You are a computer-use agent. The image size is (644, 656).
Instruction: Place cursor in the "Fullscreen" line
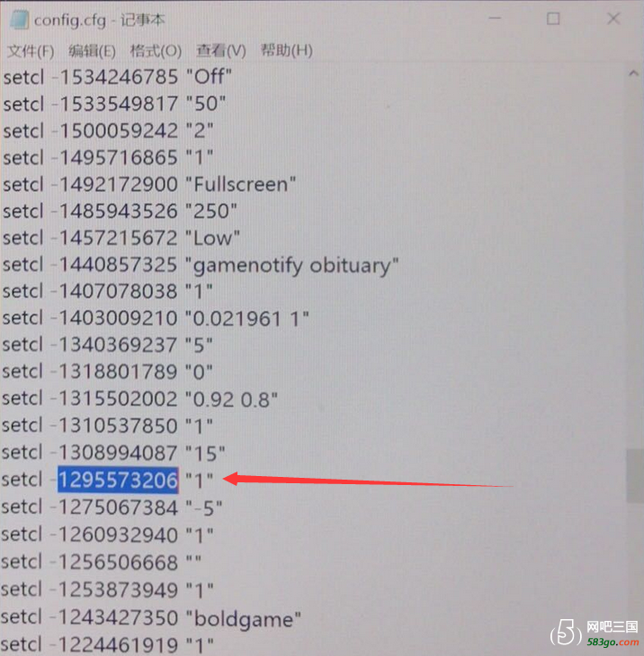click(149, 184)
